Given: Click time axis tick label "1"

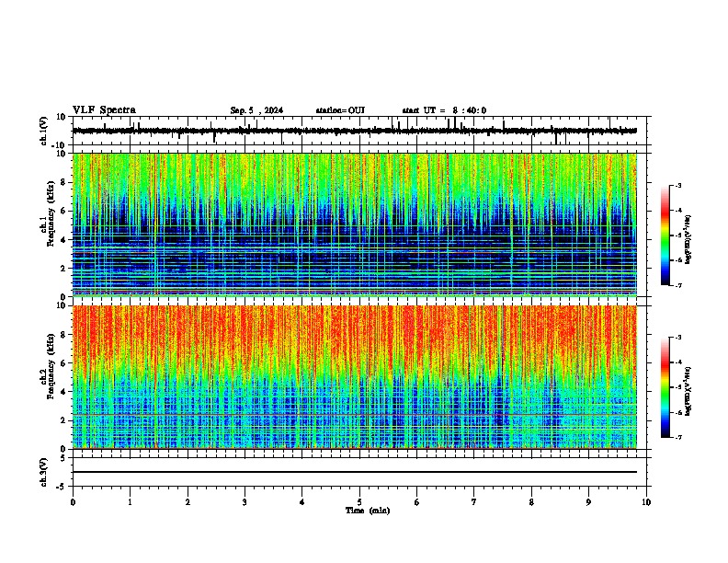Looking at the screenshot, I should 130,502.
